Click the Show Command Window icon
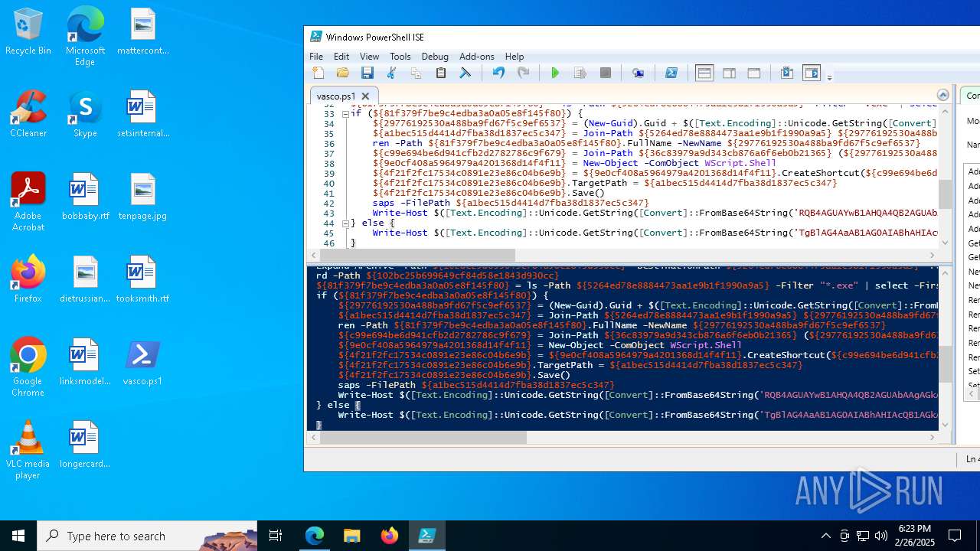 786,73
